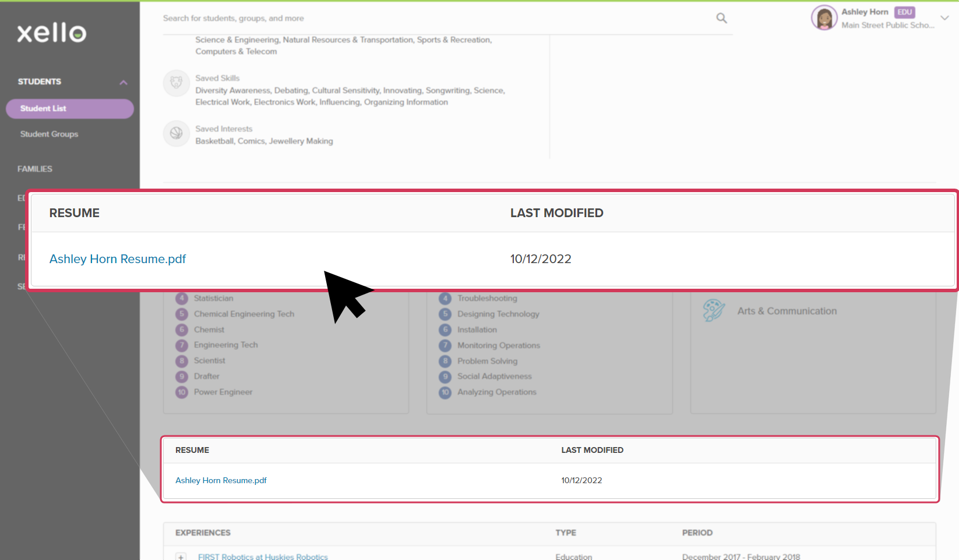Image resolution: width=959 pixels, height=560 pixels.
Task: Go to Families in the sidebar
Action: (35, 169)
